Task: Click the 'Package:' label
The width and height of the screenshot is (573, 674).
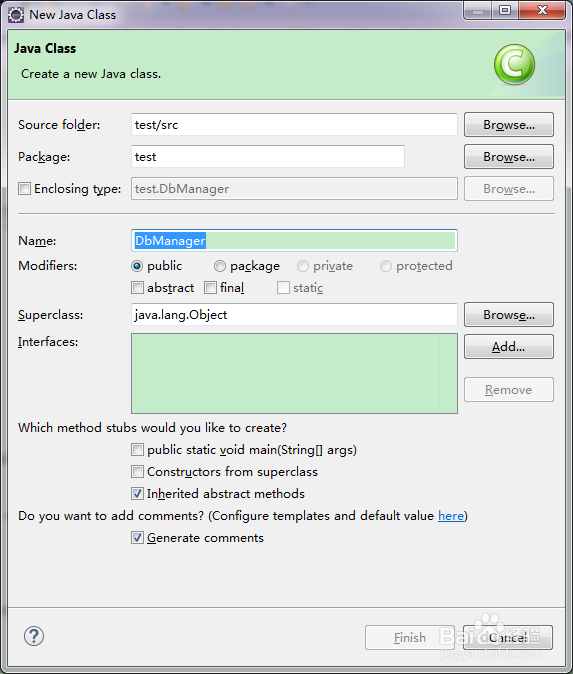Action: pyautogui.click(x=44, y=157)
